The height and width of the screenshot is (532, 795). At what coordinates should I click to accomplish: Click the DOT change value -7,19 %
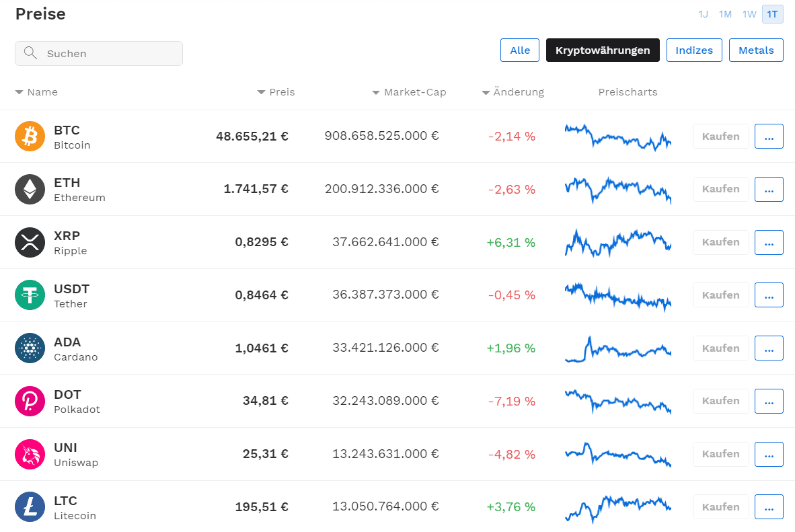pos(512,402)
